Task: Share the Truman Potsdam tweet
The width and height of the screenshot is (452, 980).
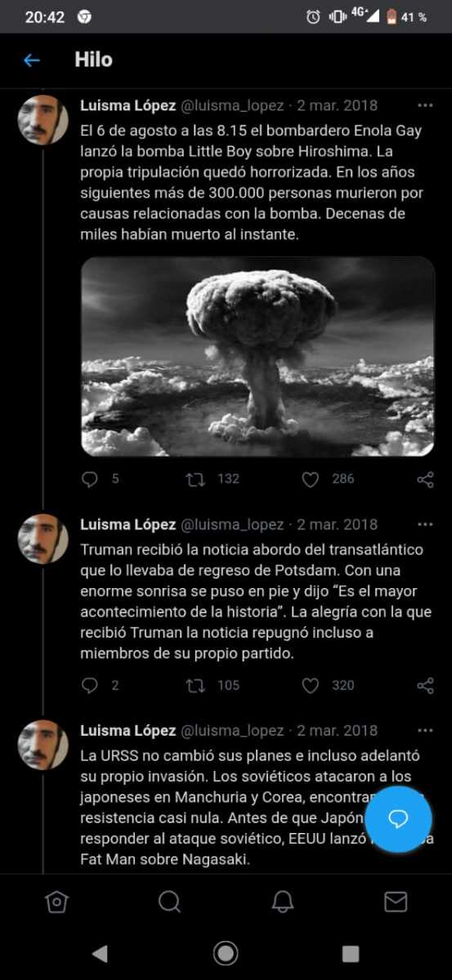Action: (425, 686)
